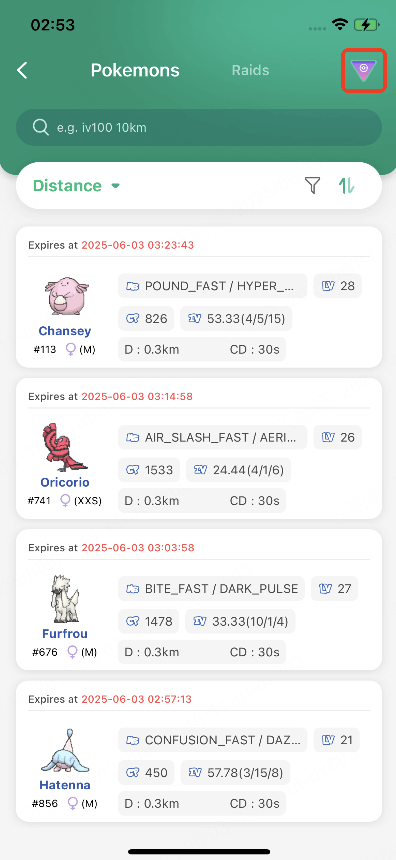396x860 pixels.
Task: Click the dropdown arrow beside Distance
Action: pos(115,186)
